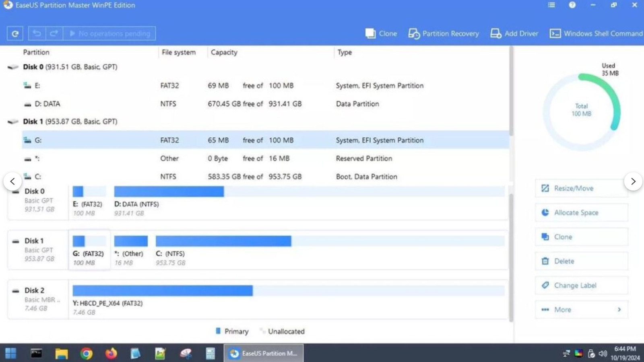Click the left navigation chevron
Viewport: 644px width, 362px height.
(12, 181)
